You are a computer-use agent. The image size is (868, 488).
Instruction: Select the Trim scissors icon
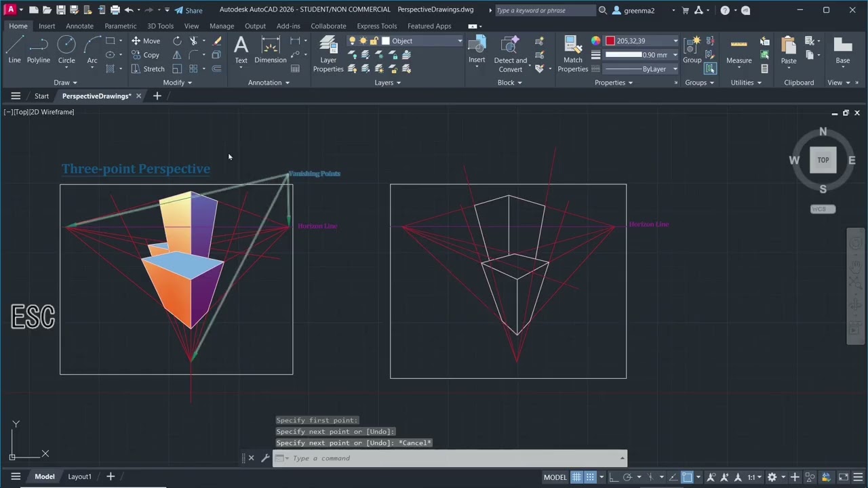pos(193,41)
